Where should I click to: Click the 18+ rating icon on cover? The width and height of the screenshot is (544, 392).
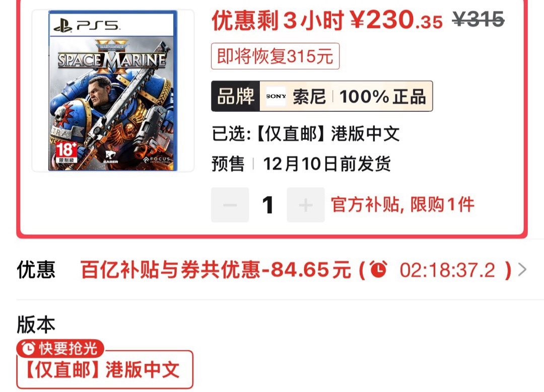point(66,152)
